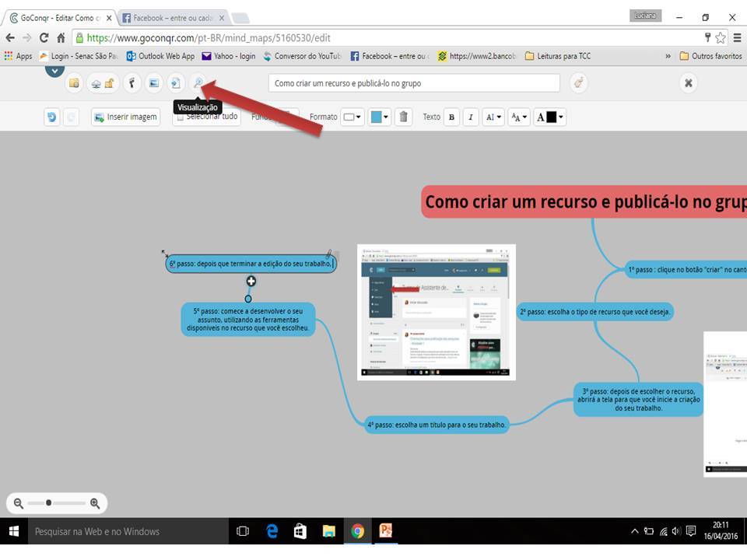
Task: Open the Apps bookmarks shortcut
Action: 18,56
